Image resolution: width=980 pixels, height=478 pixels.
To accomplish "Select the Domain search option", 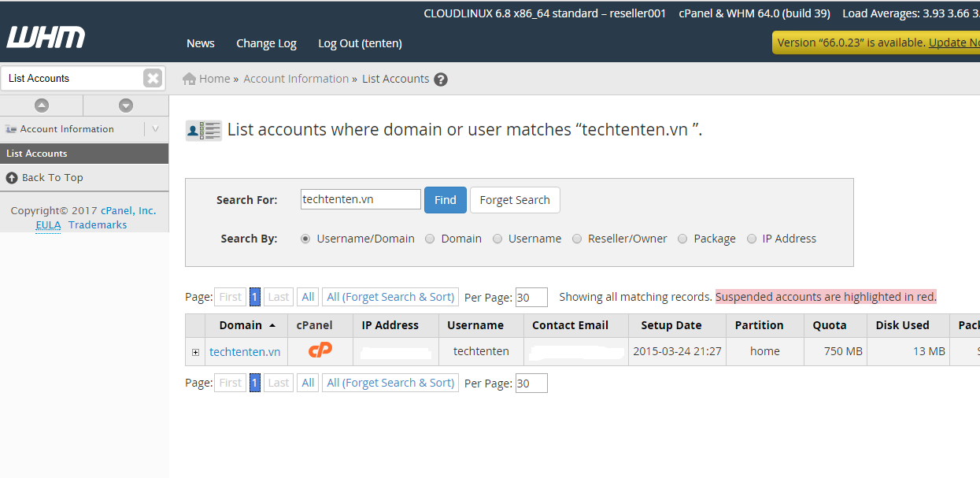I will (x=430, y=239).
